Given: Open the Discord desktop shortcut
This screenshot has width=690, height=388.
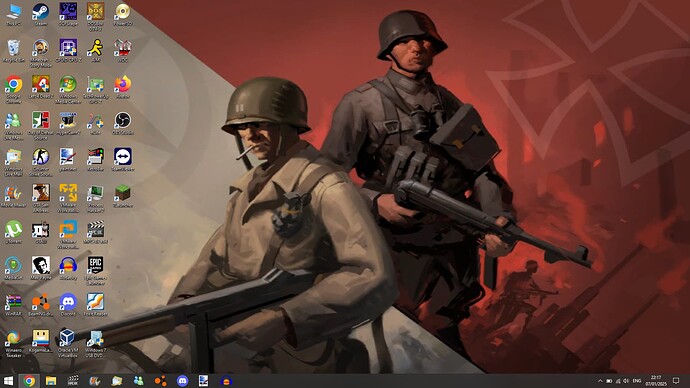Looking at the screenshot, I should click(x=68, y=304).
